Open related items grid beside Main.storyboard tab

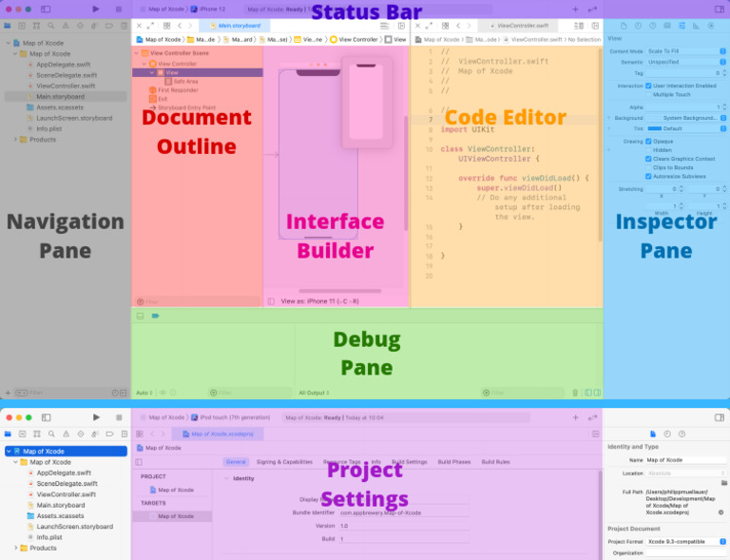[166, 26]
